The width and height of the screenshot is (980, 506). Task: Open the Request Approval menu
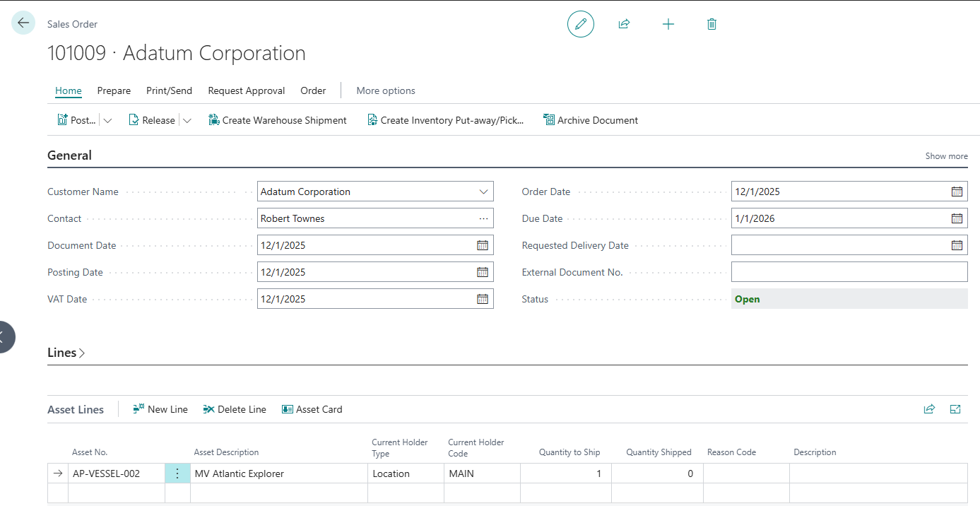246,90
